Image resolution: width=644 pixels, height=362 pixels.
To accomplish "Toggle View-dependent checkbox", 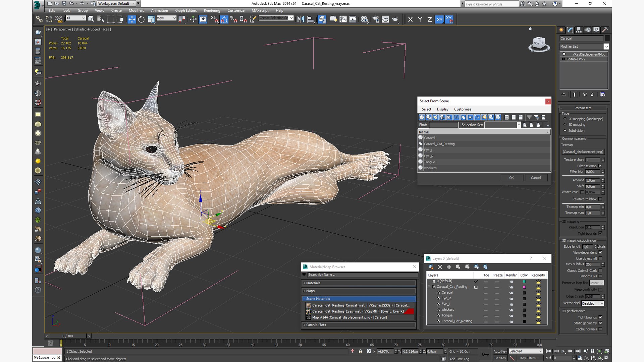I will click(600, 252).
